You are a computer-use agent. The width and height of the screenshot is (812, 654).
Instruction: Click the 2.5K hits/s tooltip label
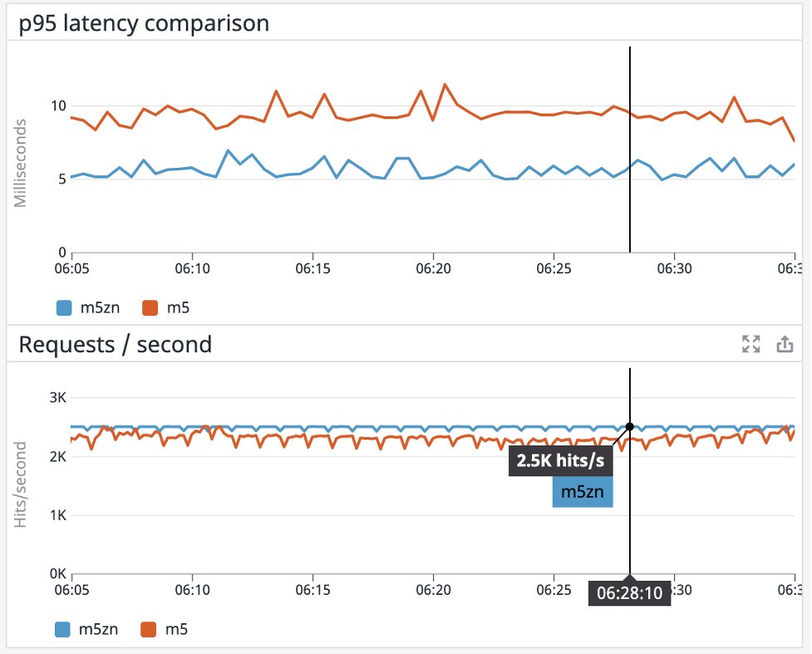point(561,460)
